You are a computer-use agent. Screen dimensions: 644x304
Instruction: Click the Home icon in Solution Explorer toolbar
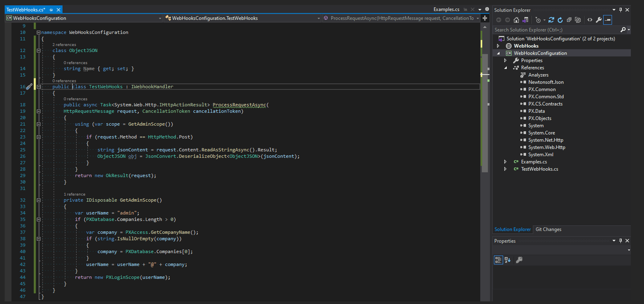pos(516,20)
